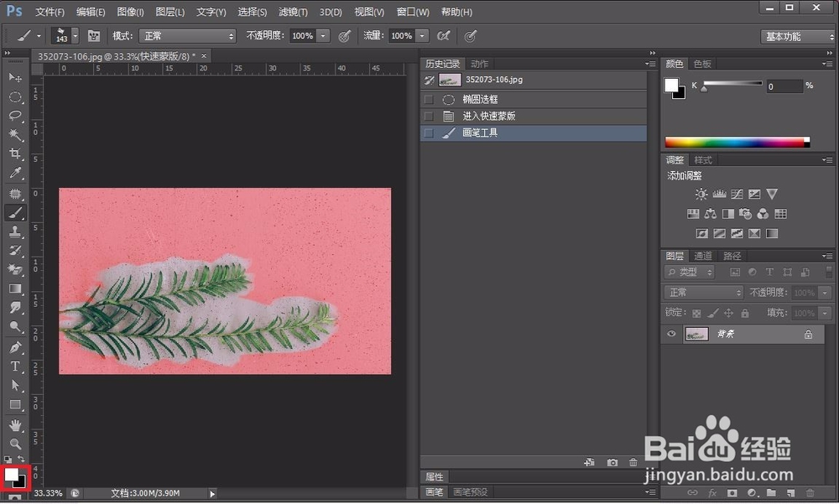
Task: Select the Crop tool
Action: click(x=15, y=154)
